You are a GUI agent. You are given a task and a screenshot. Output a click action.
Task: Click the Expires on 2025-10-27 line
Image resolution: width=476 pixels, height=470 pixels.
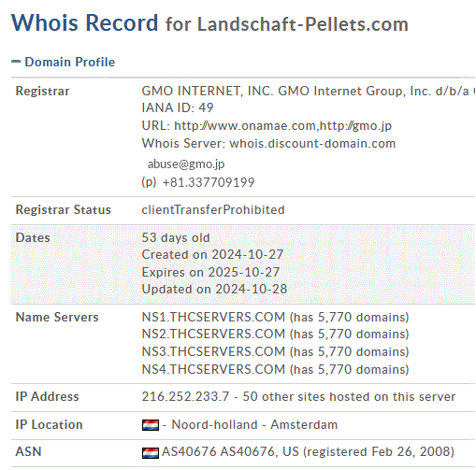(210, 272)
